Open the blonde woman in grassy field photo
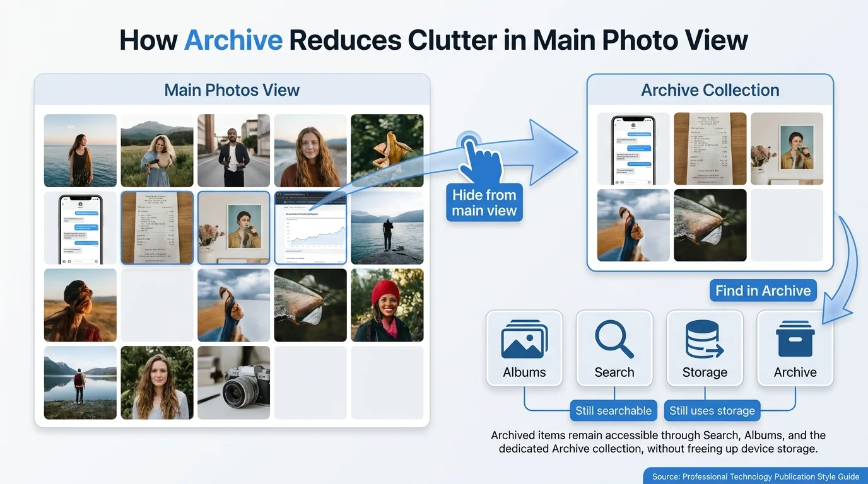Image resolution: width=868 pixels, height=484 pixels. click(157, 151)
